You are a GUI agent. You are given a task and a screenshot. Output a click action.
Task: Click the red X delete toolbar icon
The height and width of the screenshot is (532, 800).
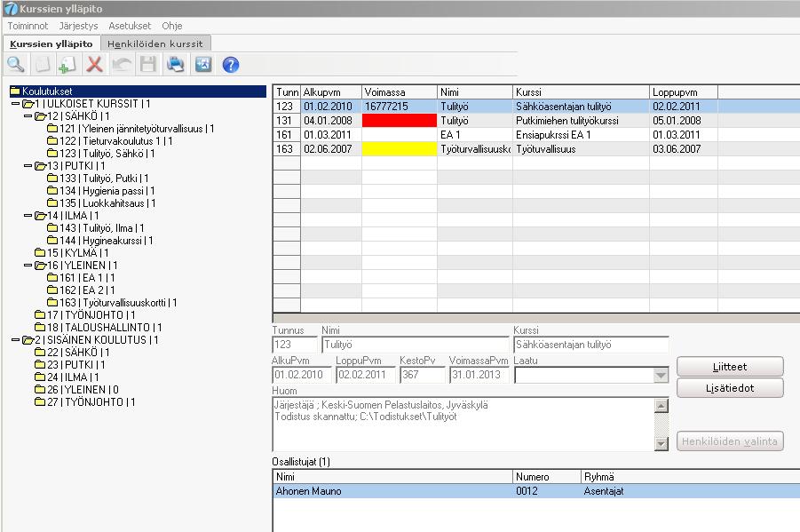point(94,64)
